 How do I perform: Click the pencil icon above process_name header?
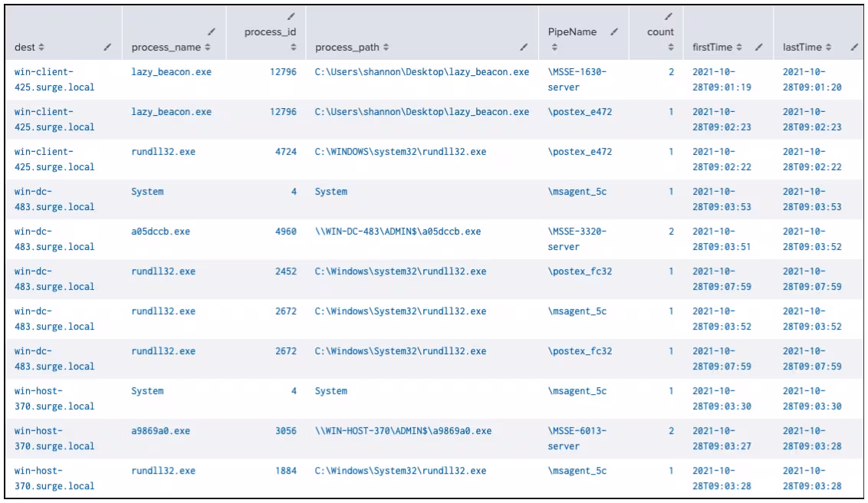tap(209, 32)
